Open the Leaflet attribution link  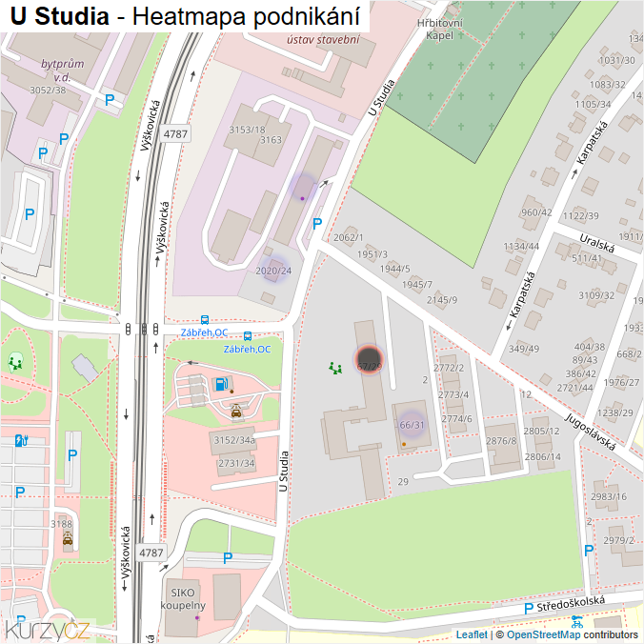coord(472,634)
